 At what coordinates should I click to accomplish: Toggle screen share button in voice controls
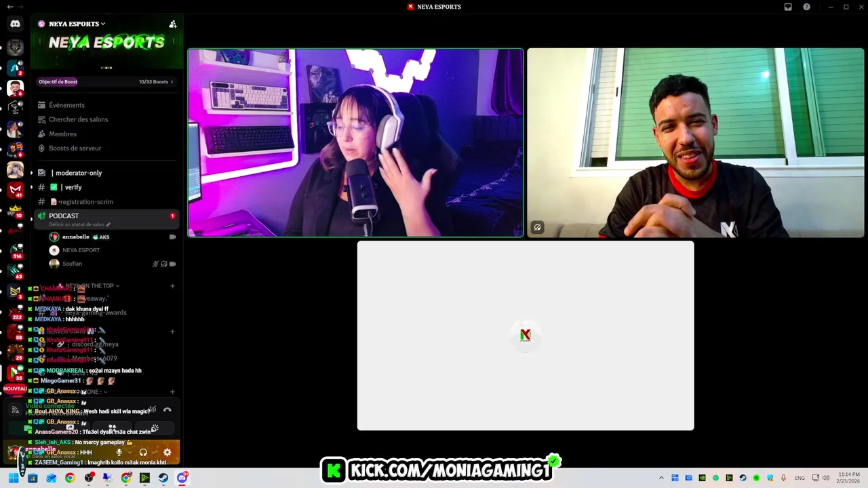point(70,428)
